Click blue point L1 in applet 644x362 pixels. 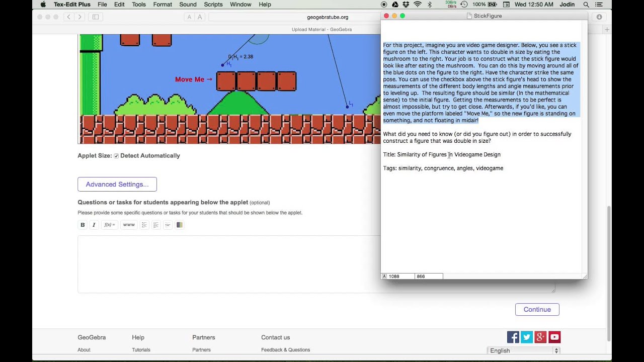(x=347, y=107)
